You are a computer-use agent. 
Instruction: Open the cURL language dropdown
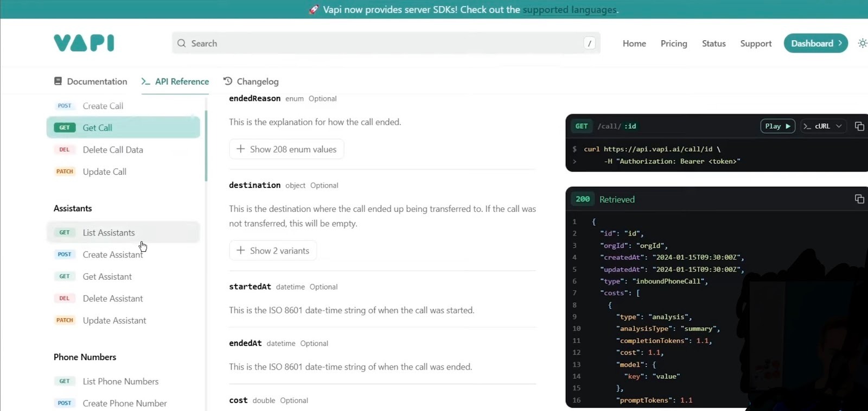click(823, 126)
